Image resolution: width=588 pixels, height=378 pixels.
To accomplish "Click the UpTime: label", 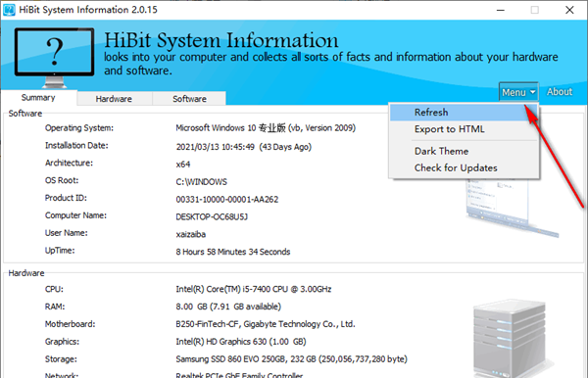I will tap(60, 251).
